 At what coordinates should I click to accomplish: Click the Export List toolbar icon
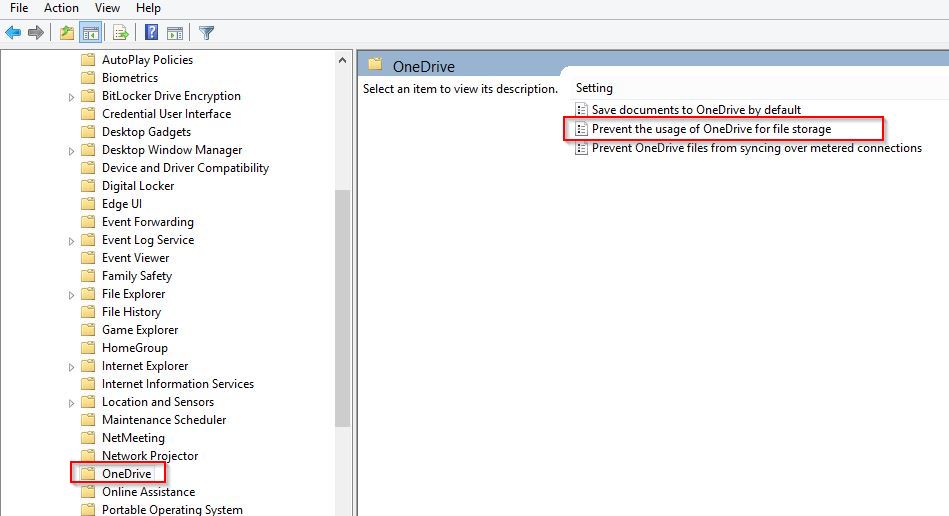[120, 33]
